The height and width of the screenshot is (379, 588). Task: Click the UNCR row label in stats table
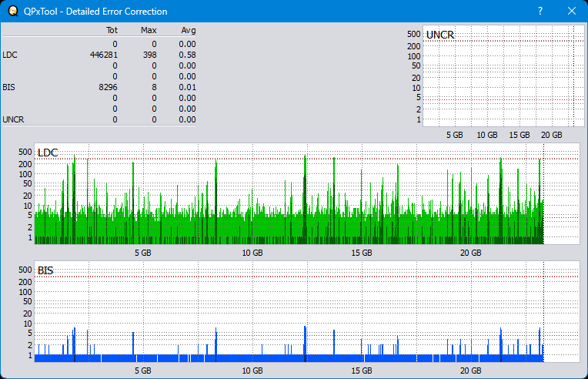[x=13, y=119]
